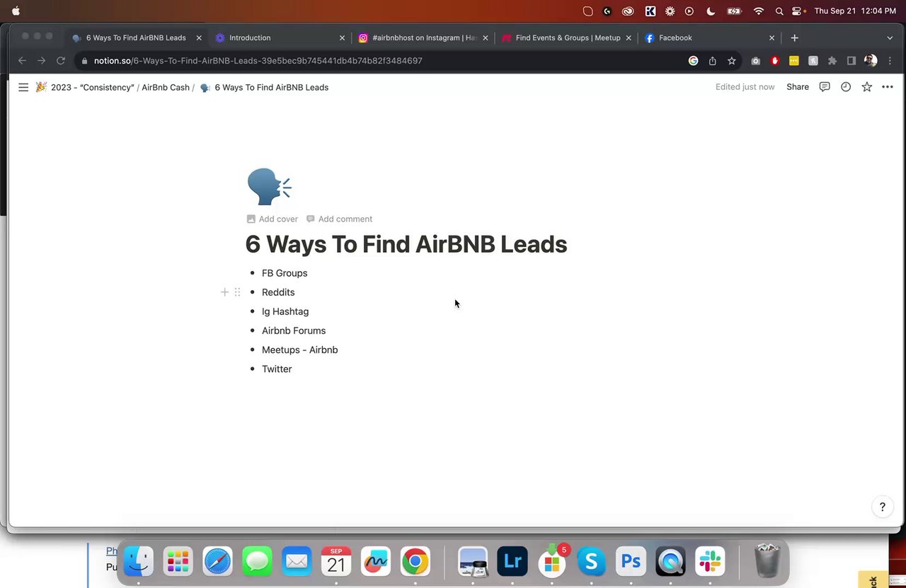
Task: View site information lock icon
Action: [x=85, y=61]
